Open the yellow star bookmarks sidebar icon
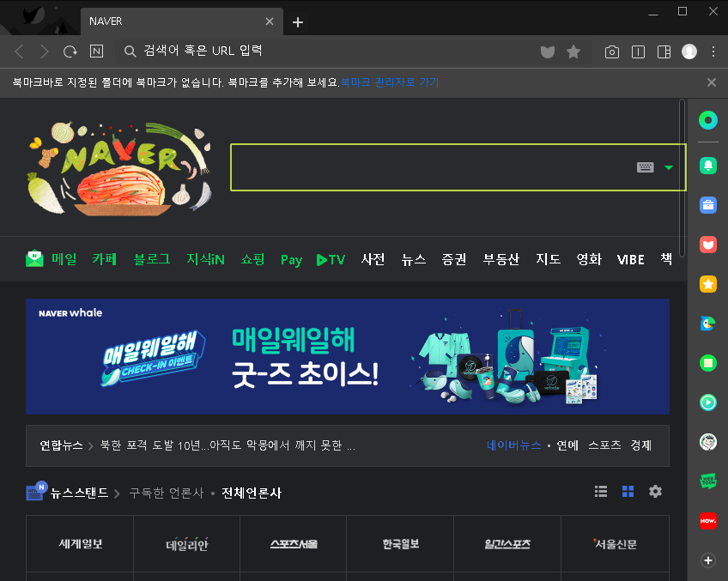728x581 pixels. pyautogui.click(x=708, y=284)
